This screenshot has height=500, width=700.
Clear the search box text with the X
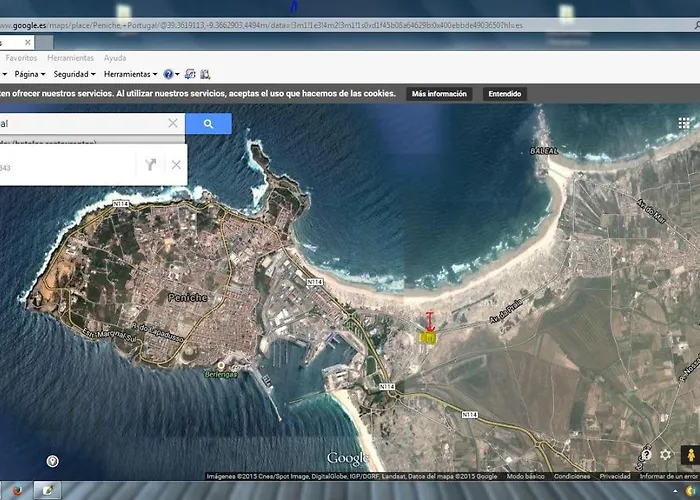[x=173, y=123]
